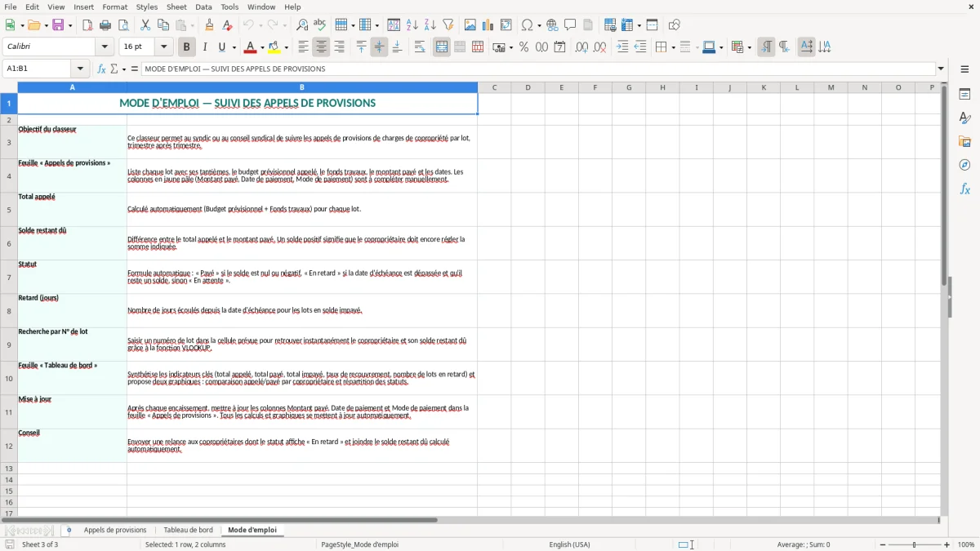Switch to Appels de provisions sheet tab
This screenshot has width=980, height=551.
tap(115, 530)
